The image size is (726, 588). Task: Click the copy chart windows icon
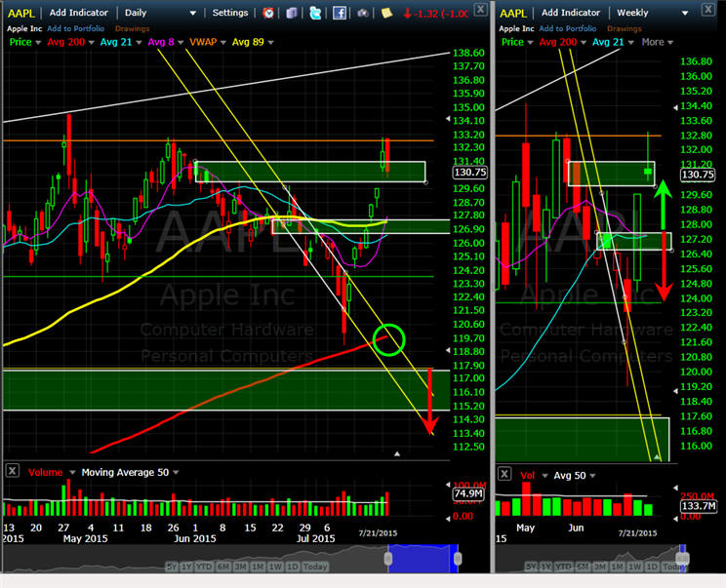(x=291, y=13)
